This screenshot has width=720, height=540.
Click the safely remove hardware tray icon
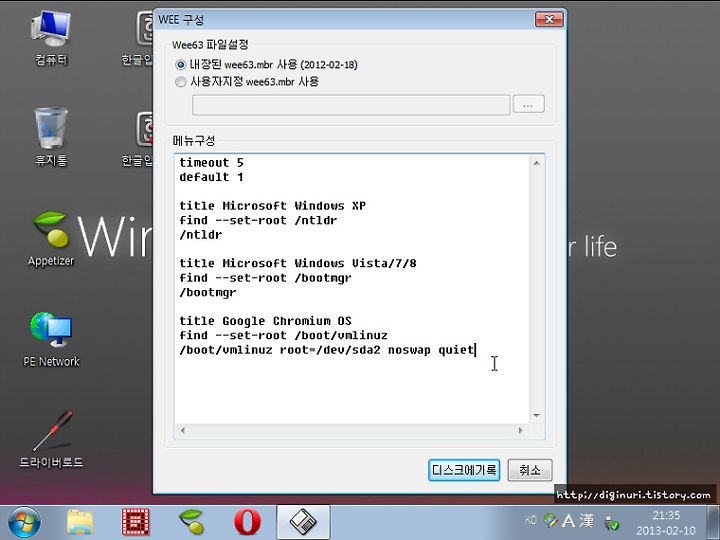click(x=611, y=523)
